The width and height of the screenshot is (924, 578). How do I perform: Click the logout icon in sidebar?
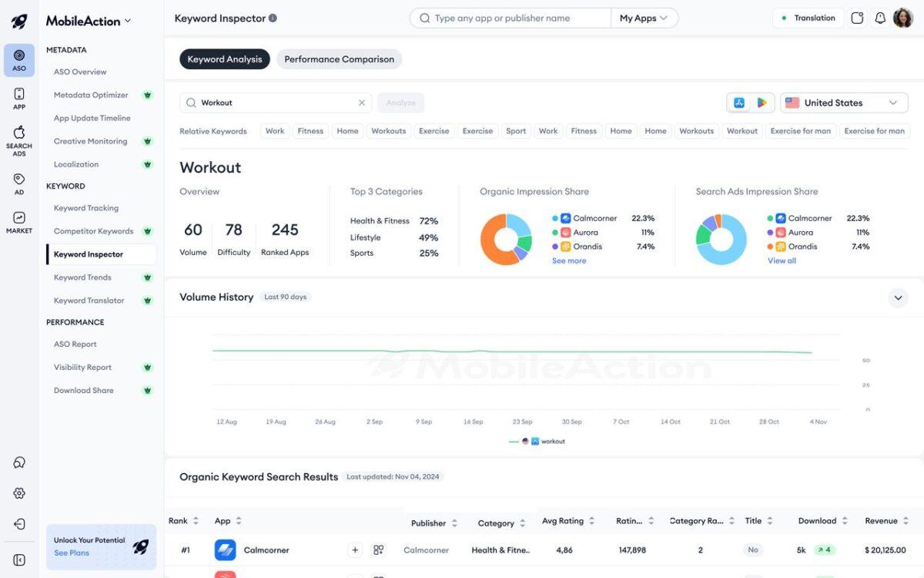point(19,524)
